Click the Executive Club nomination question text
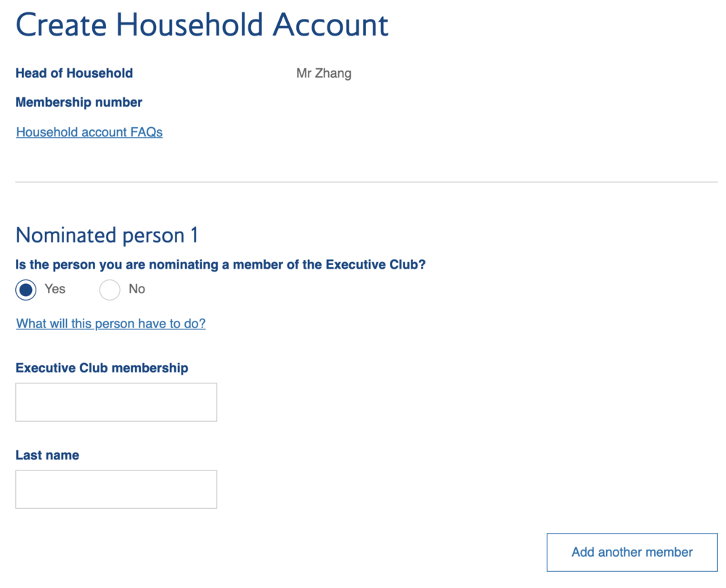 [x=220, y=265]
